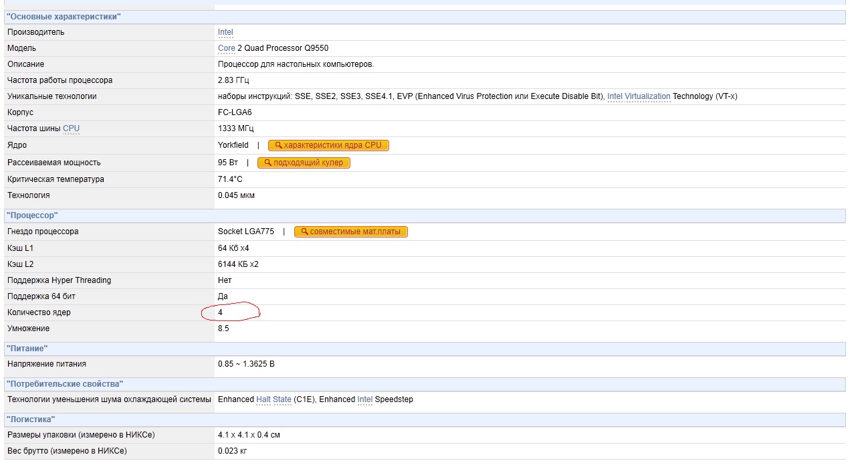Image resolution: width=868 pixels, height=467 pixels.
Task: Click the CPU link in bus frequency label
Action: click(x=71, y=128)
